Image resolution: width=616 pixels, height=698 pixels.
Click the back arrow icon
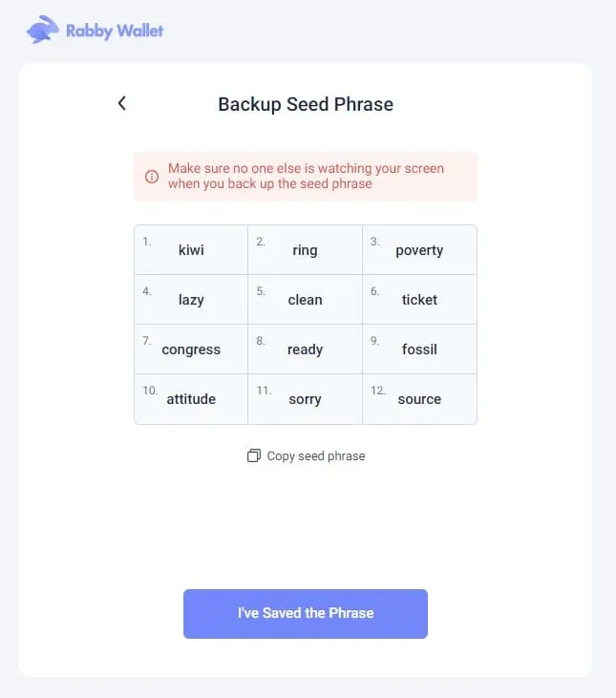121,103
